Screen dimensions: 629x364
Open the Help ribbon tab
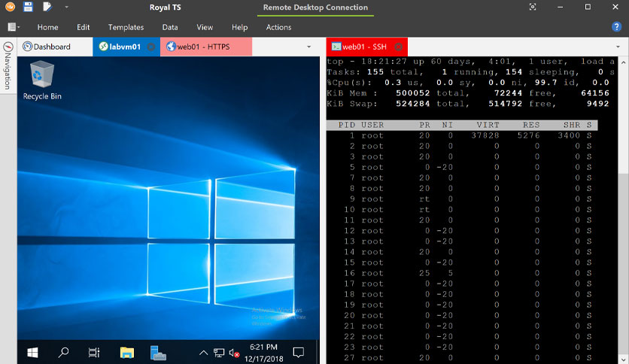coord(239,27)
